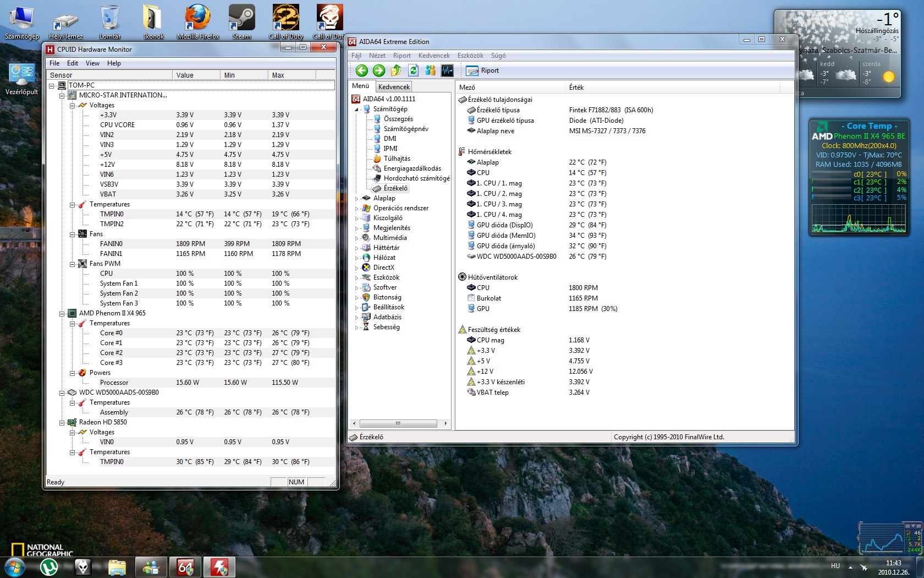Expand the Alaplap node in AIDA64 tree
This screenshot has height=578, width=924.
(356, 199)
